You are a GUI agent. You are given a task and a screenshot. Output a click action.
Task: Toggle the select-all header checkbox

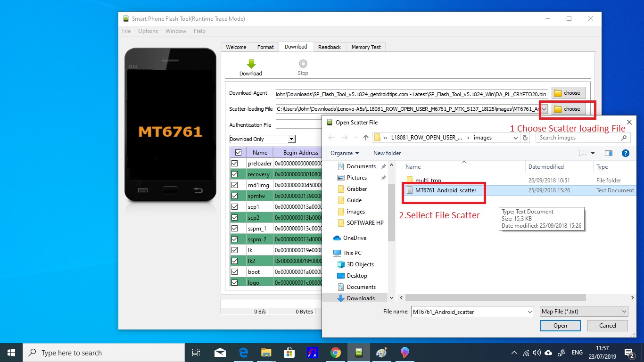pyautogui.click(x=238, y=153)
